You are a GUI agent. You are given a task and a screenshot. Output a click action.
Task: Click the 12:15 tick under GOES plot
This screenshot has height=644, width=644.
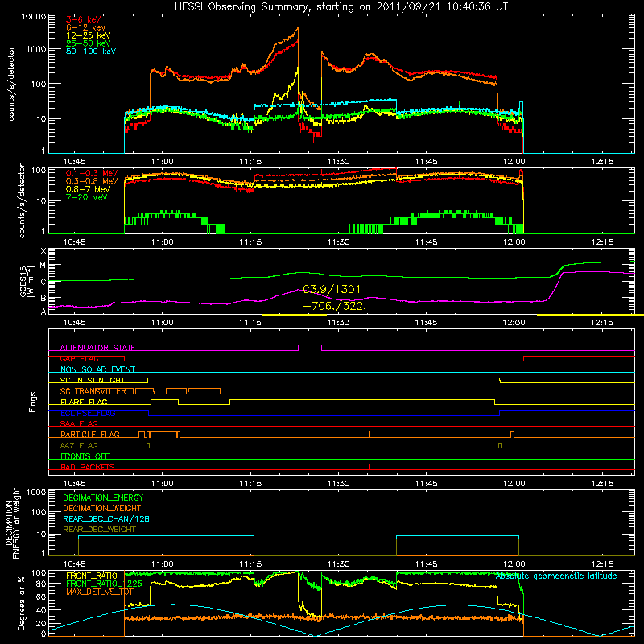pos(602,323)
